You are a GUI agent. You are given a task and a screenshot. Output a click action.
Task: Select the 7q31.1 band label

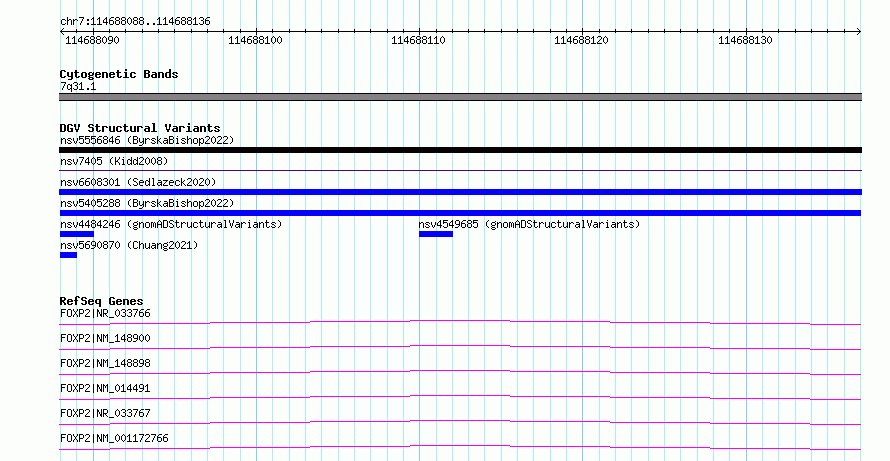(x=78, y=86)
